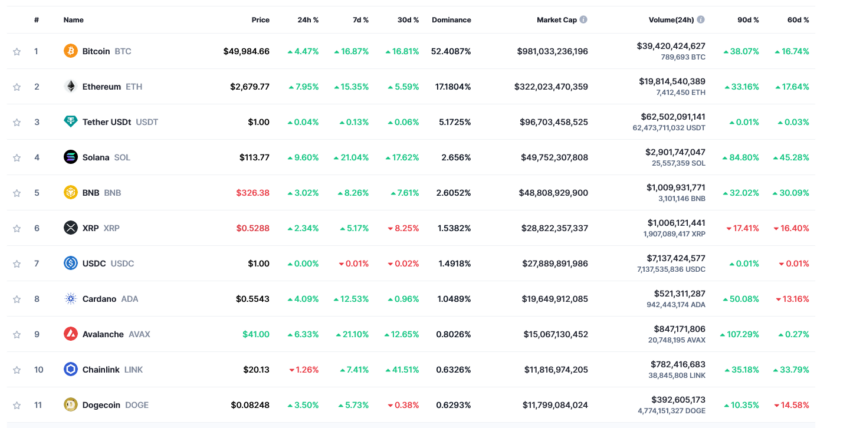Click the Avalanche red logo icon
The width and height of the screenshot is (850, 428).
(x=70, y=334)
